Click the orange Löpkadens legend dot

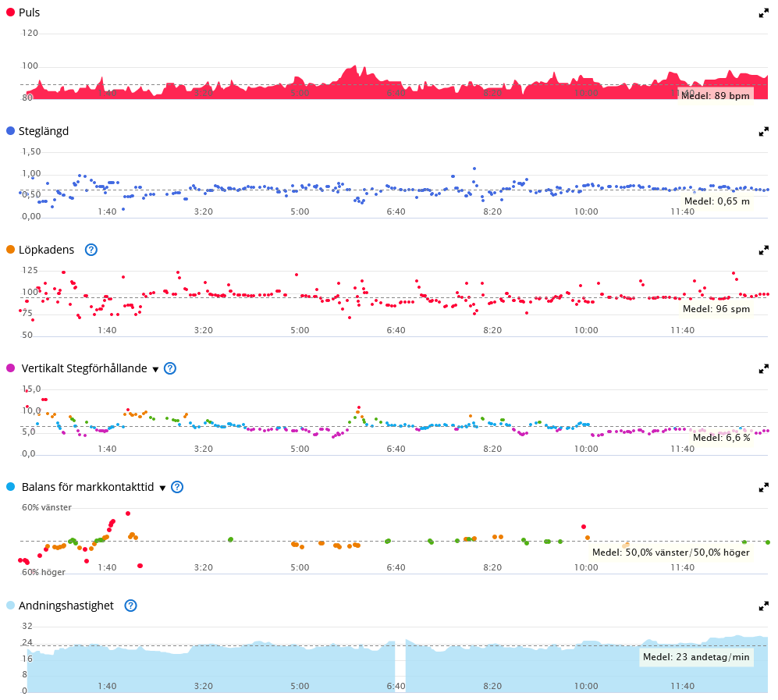pyautogui.click(x=10, y=250)
